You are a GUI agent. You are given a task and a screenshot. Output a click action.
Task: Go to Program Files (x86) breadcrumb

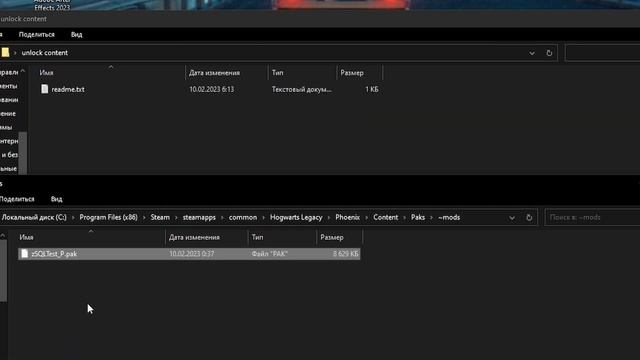pos(109,218)
